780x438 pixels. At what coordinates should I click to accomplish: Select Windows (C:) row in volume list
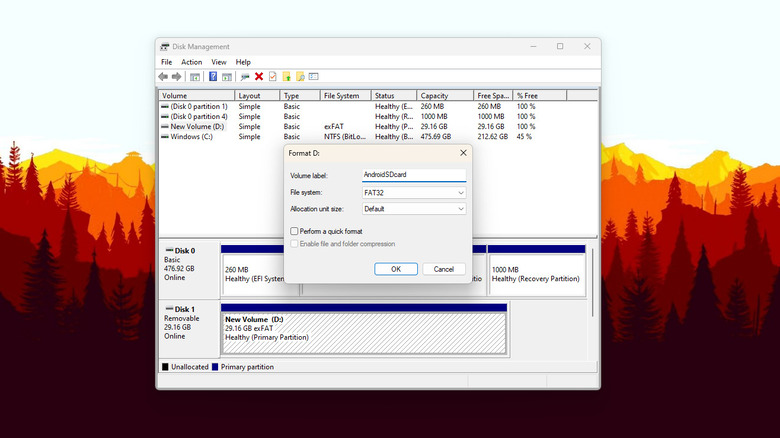tap(192, 137)
